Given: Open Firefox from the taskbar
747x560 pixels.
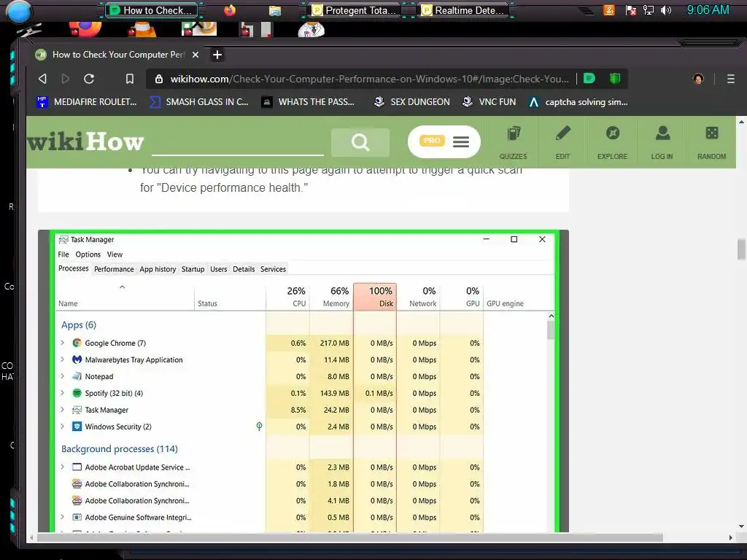Looking at the screenshot, I should [230, 10].
